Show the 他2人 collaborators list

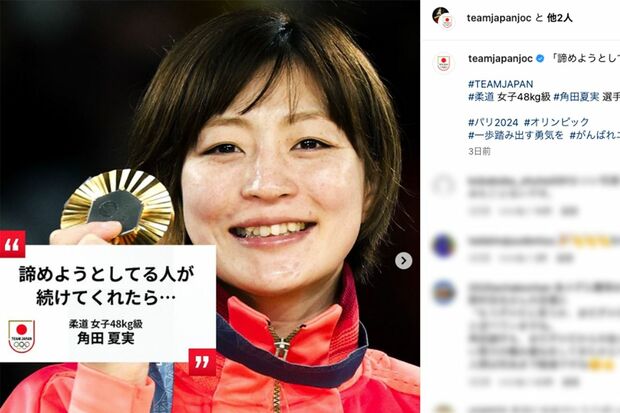[560, 18]
